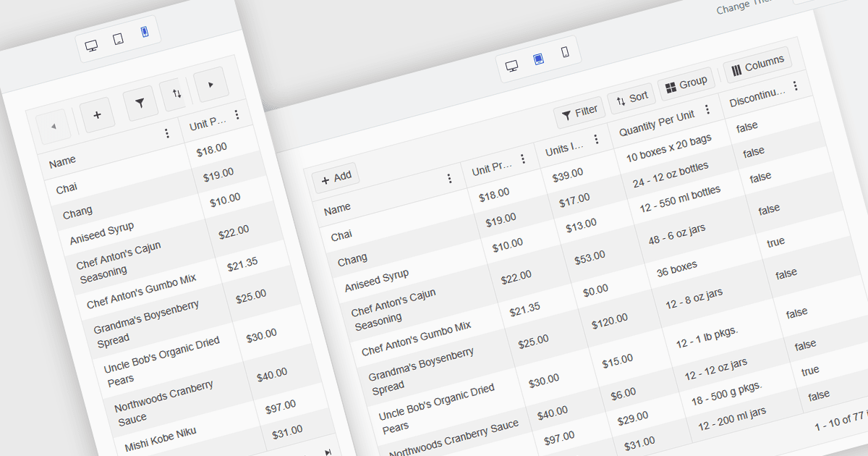Open Discontinued column menu
Viewport: 868px width, 456px height.
pyautogui.click(x=796, y=86)
